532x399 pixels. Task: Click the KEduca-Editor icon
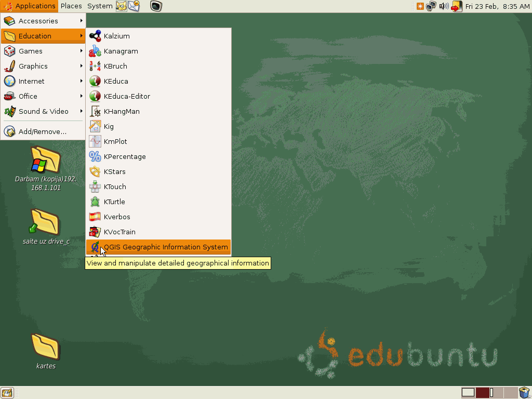coord(95,96)
